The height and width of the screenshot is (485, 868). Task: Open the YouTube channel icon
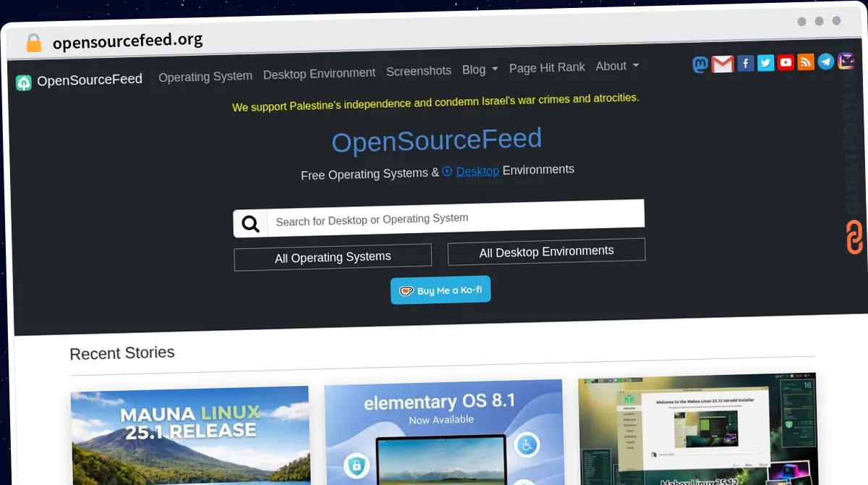click(x=786, y=62)
